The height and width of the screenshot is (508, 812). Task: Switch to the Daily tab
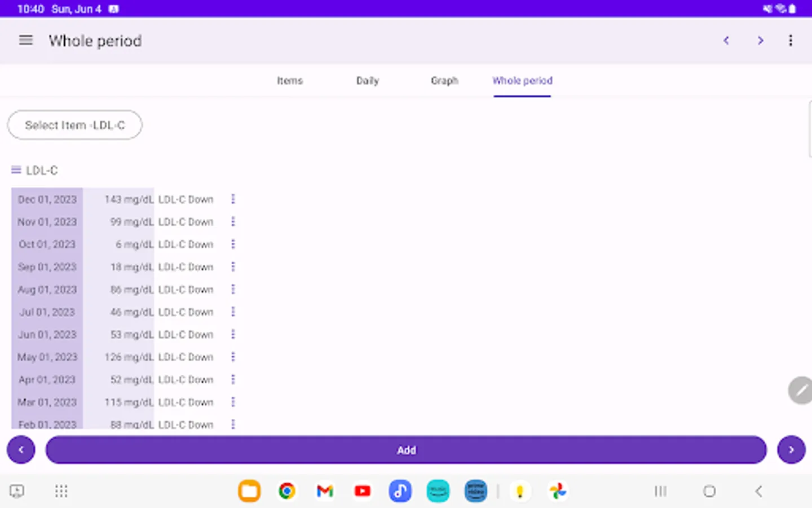coord(368,81)
